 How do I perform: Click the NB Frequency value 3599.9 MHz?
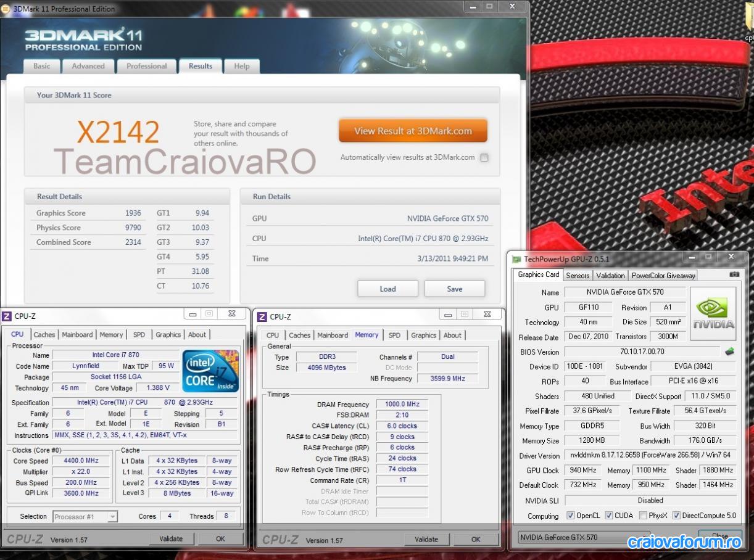pos(448,379)
